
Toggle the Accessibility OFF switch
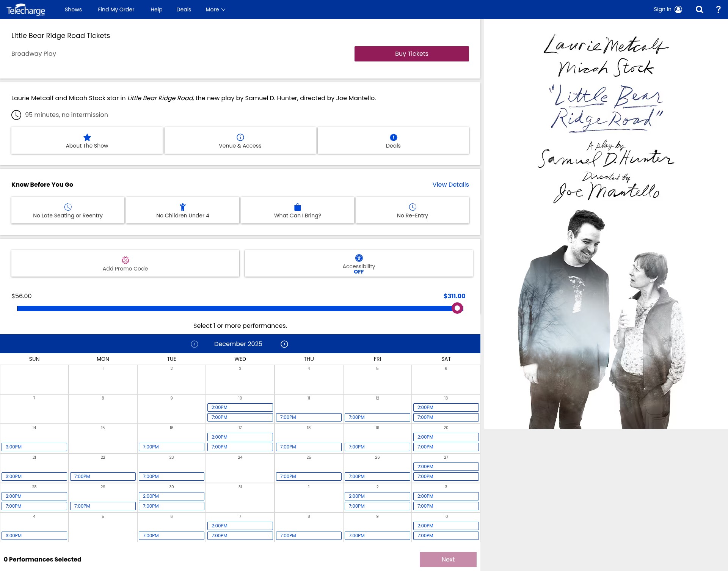coord(359,263)
